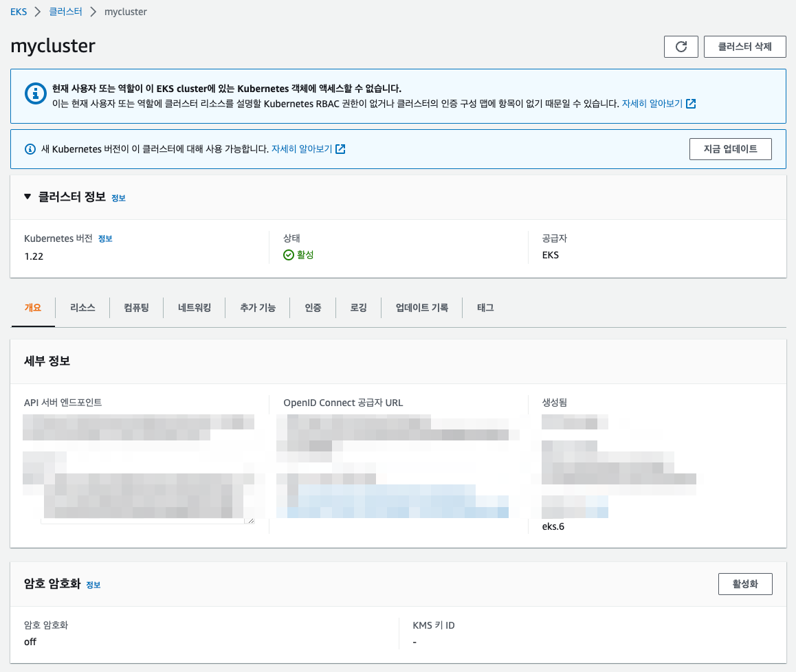Open 클러스터 breadcrumb link
Screen dimensions: 796x672
(65, 12)
